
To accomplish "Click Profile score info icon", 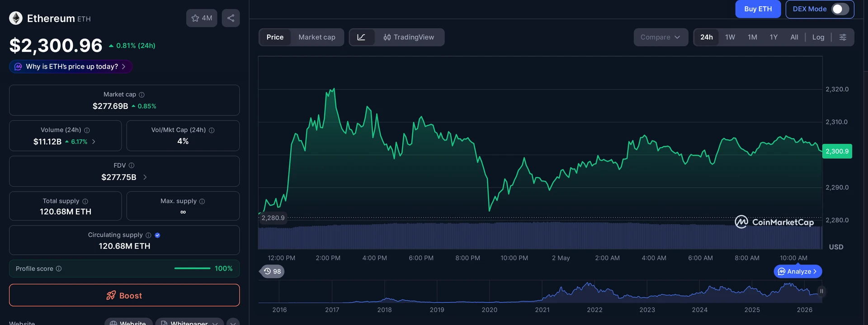I will click(59, 268).
